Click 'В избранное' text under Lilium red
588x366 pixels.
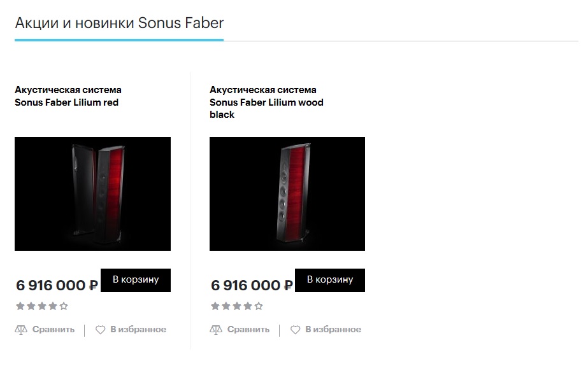click(138, 330)
